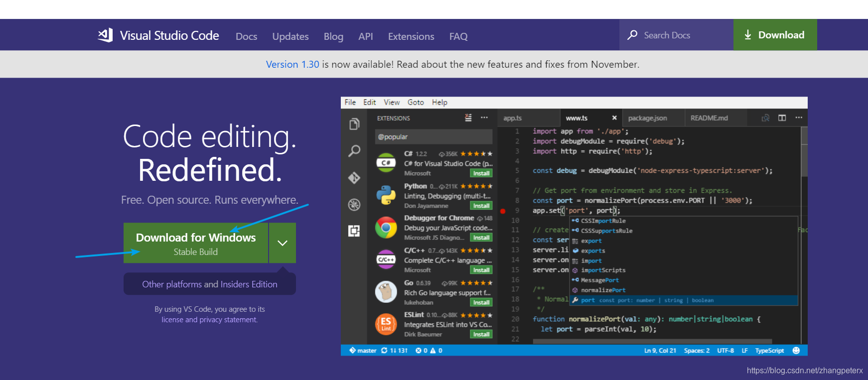Click Spaces: 2 in status bar
This screenshot has height=380, width=868.
click(x=697, y=351)
